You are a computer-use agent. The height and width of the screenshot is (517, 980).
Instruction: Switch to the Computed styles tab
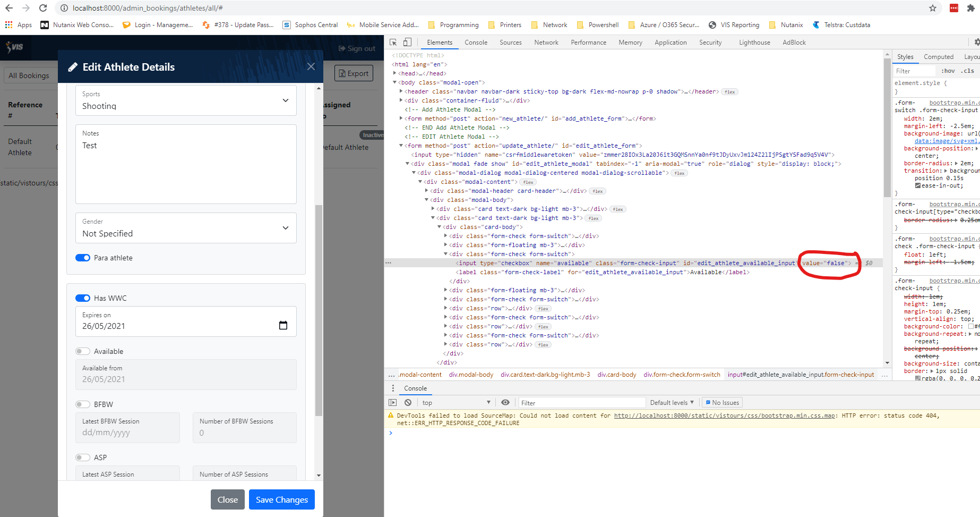939,56
